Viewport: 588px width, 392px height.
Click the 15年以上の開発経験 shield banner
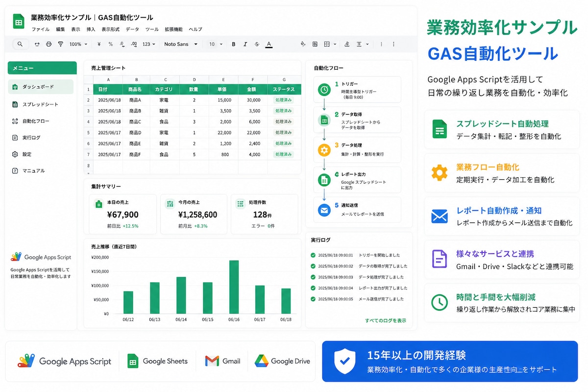(450, 361)
